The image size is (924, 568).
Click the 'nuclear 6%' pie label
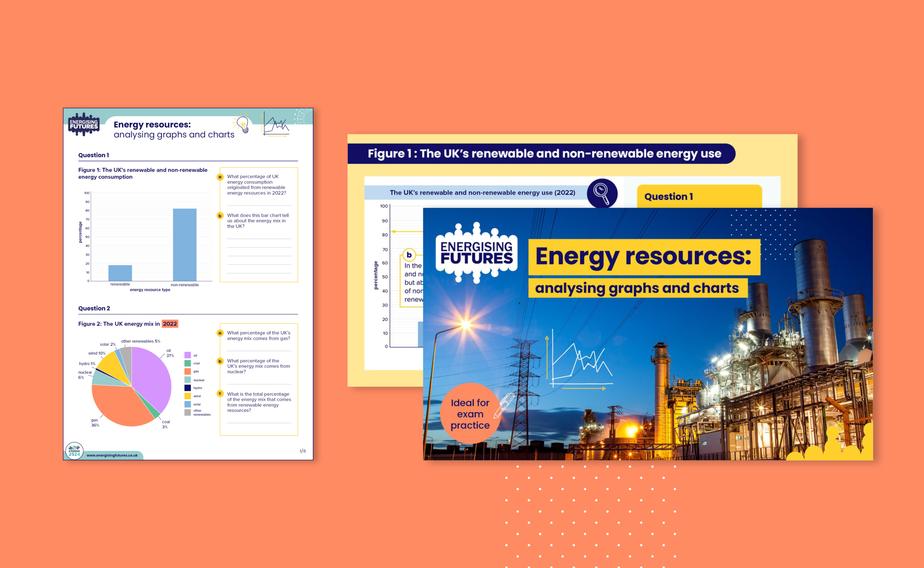pos(85,375)
